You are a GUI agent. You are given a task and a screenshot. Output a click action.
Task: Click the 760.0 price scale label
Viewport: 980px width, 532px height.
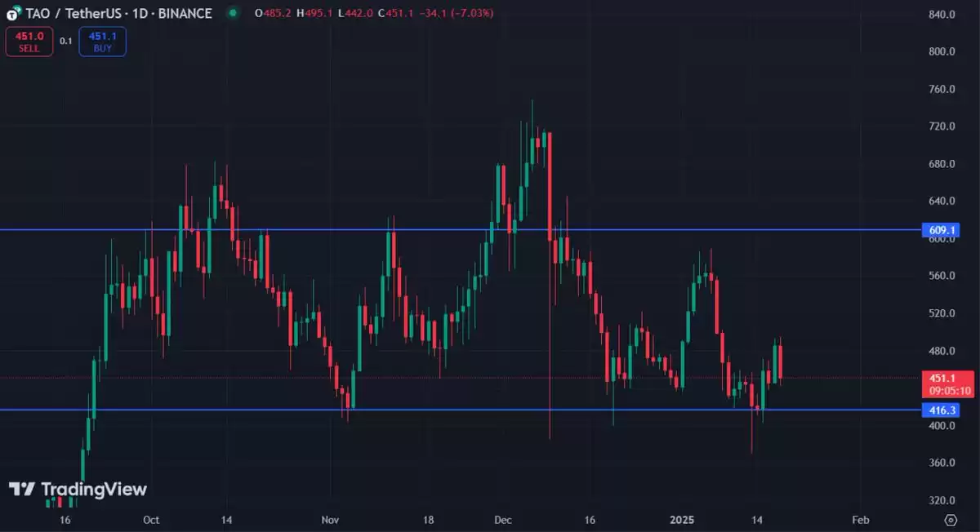[x=942, y=89]
